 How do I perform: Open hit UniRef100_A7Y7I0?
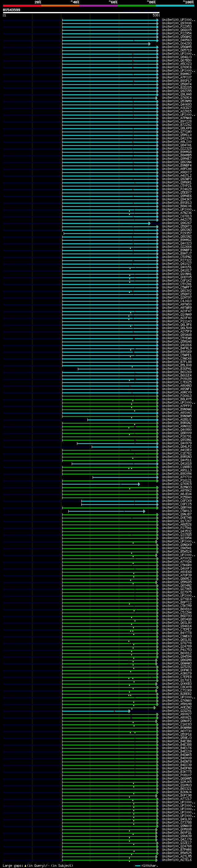point(177,477)
